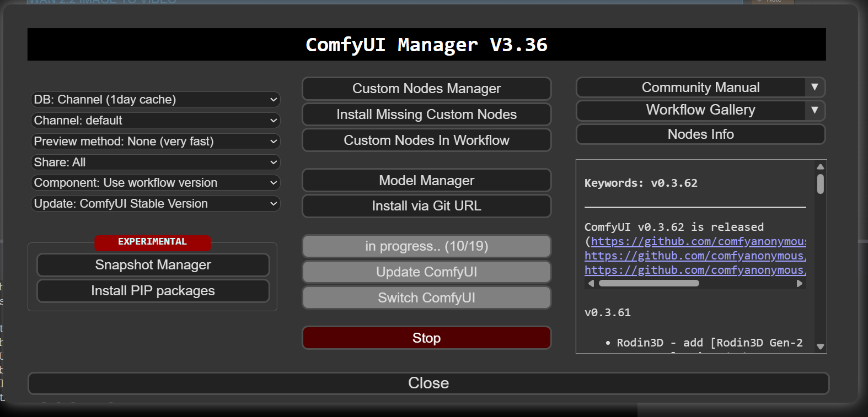Viewport: 868px width, 417px height.
Task: Open Custom Nodes In Workflow
Action: [426, 140]
